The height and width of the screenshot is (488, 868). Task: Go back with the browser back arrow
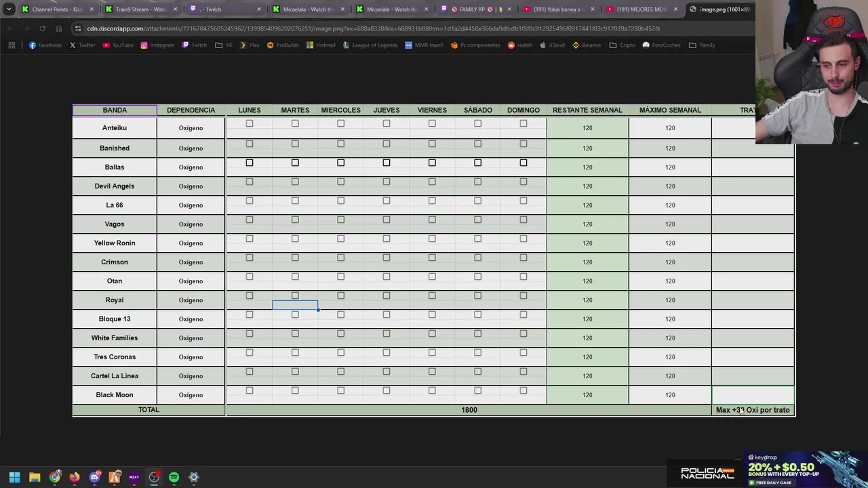(9, 28)
